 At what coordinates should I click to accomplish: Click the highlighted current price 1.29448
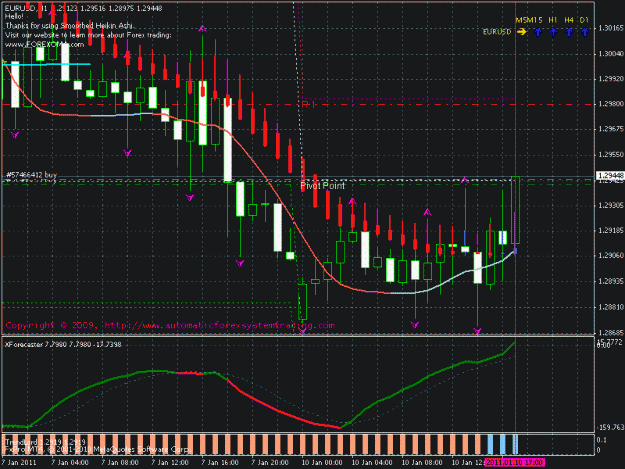coord(610,176)
